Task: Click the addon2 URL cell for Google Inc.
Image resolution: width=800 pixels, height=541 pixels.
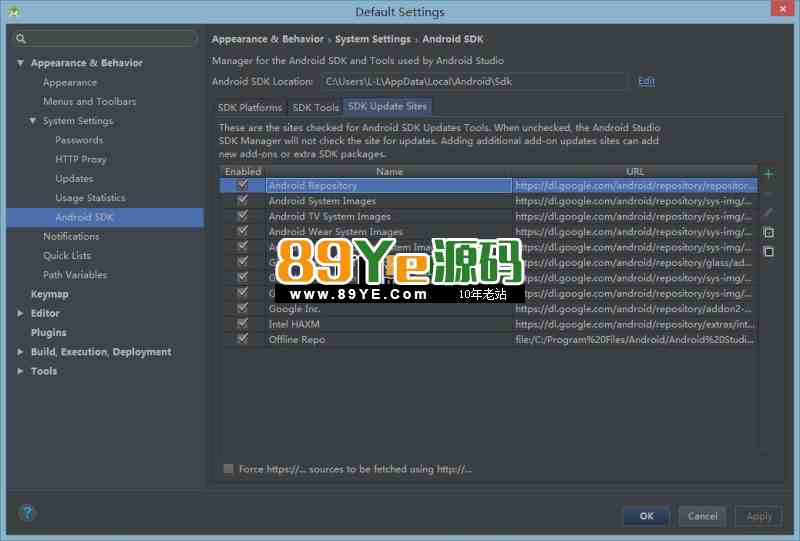Action: click(x=635, y=309)
